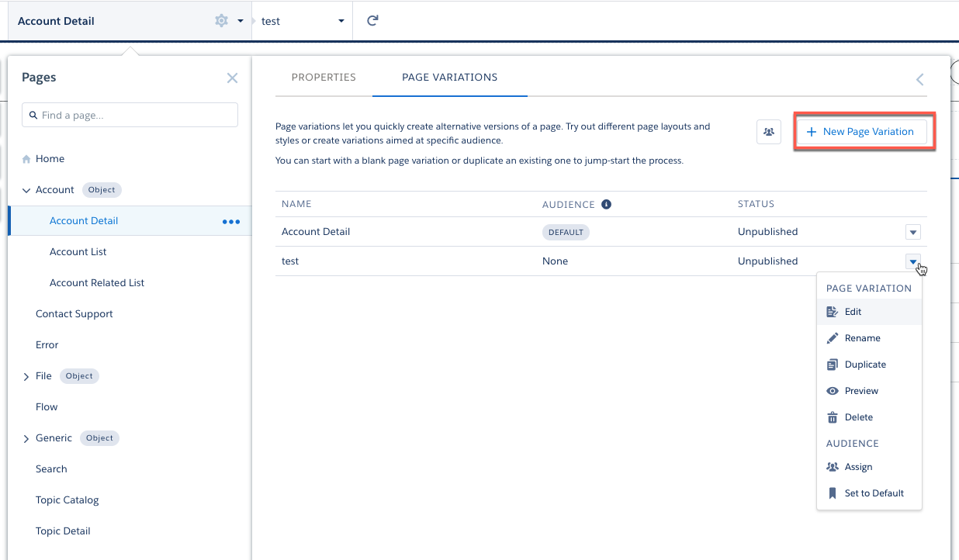959x560 pixels.
Task: Click the Find a page search field
Action: (130, 116)
